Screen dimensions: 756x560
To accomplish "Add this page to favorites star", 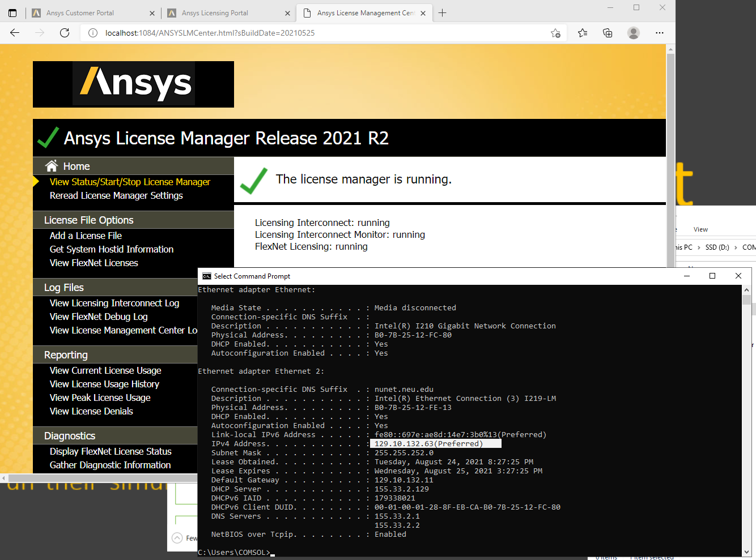I will (x=555, y=33).
